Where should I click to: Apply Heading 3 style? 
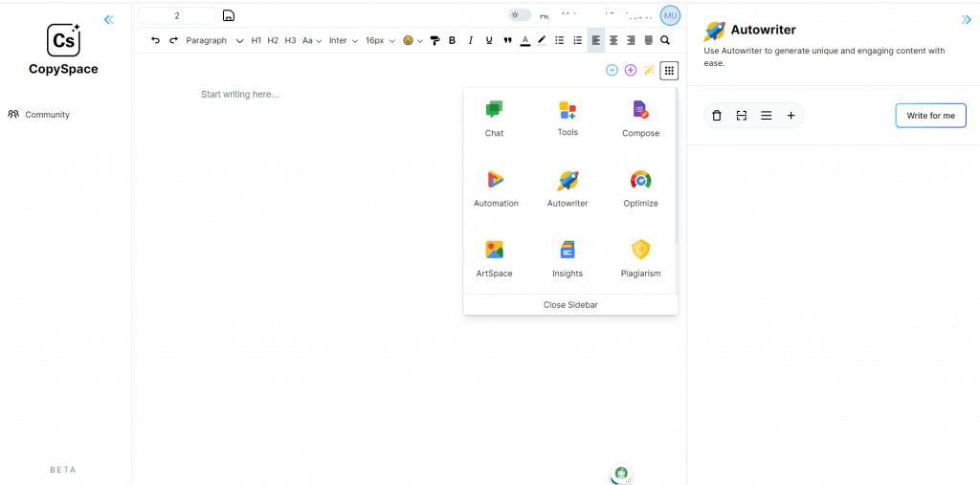tap(290, 40)
